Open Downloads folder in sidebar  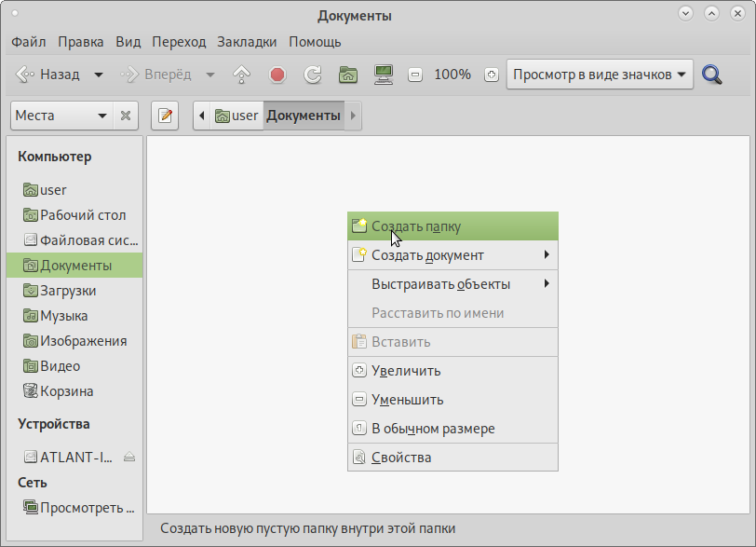click(67, 291)
